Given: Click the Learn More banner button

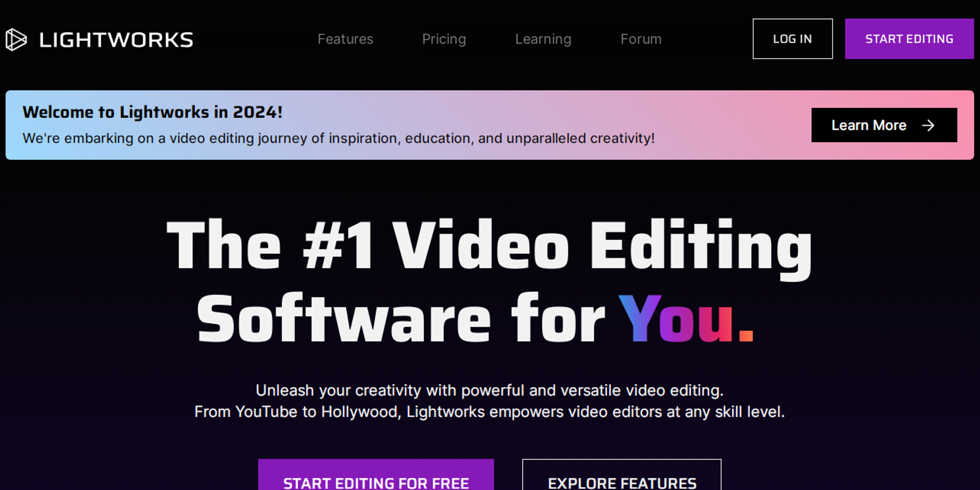Looking at the screenshot, I should 884,125.
